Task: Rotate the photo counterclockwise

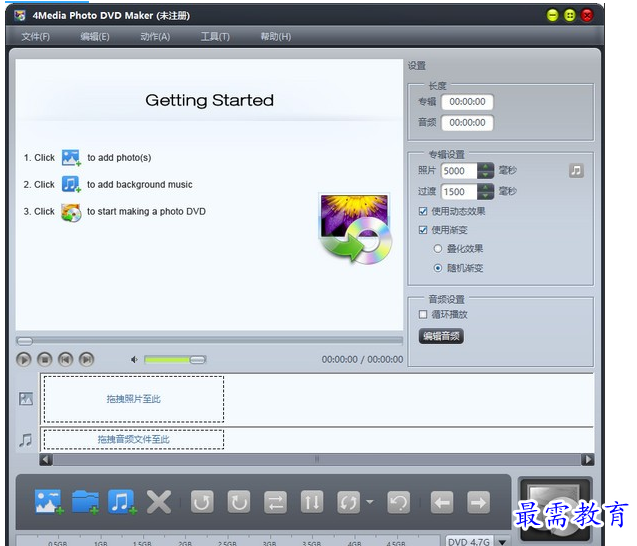Action: (x=202, y=503)
